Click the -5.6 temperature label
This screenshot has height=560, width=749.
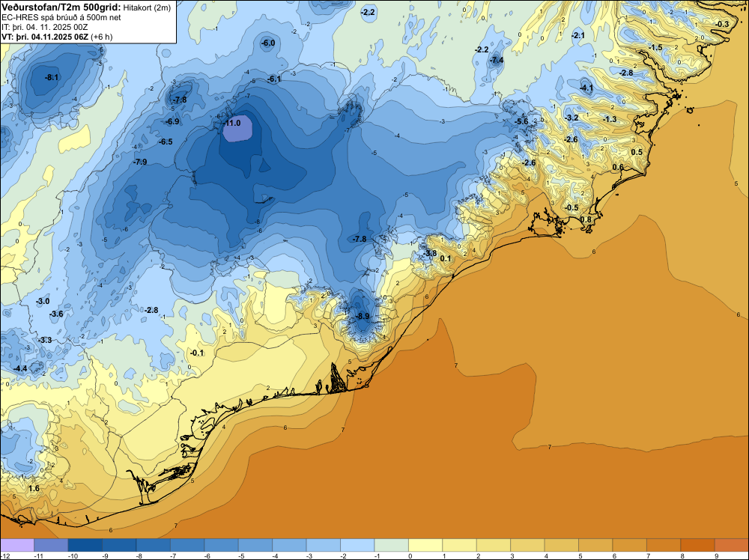(521, 122)
